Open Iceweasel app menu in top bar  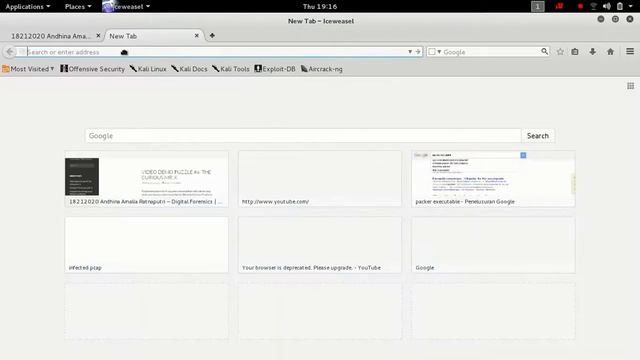(127, 7)
